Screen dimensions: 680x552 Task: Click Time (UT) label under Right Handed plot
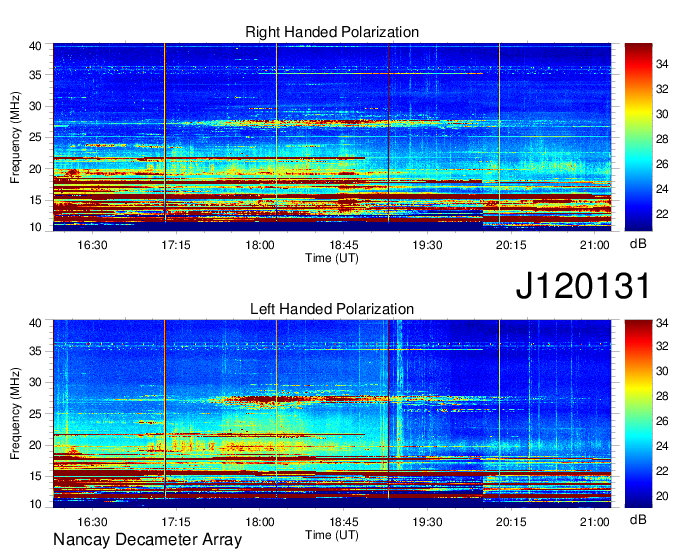coord(332,258)
